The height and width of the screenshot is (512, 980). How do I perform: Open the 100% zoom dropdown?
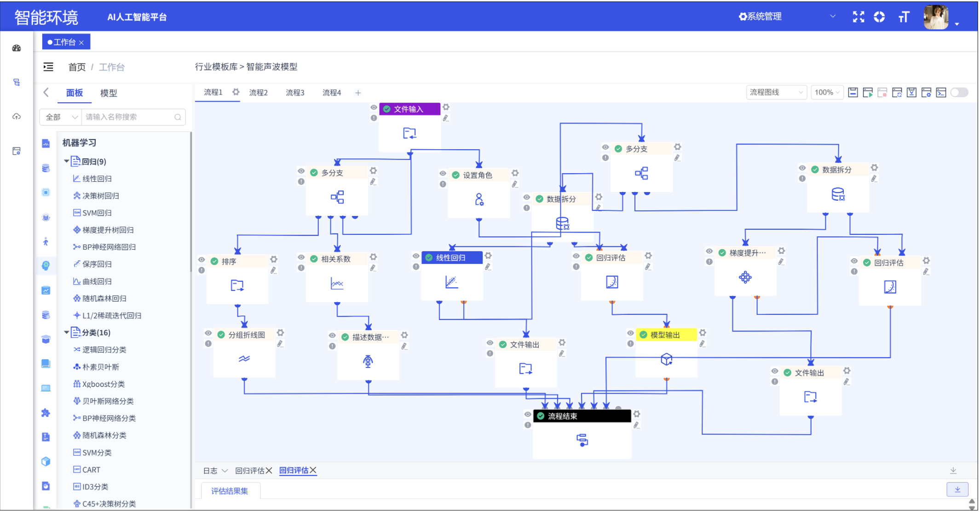click(827, 93)
